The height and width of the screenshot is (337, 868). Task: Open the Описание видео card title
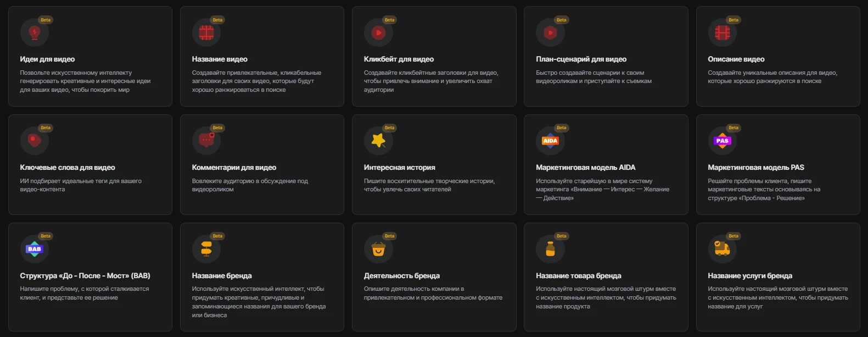click(x=736, y=59)
